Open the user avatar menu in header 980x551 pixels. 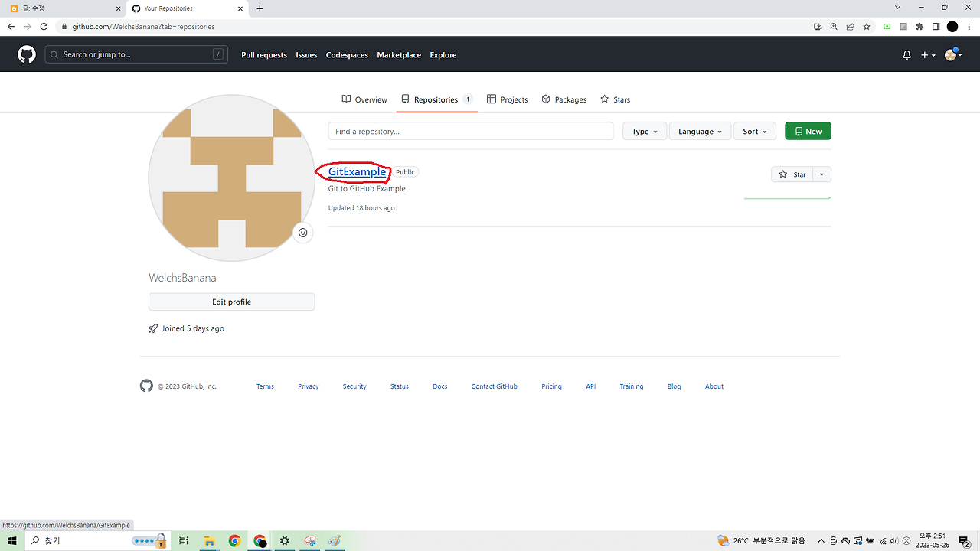952,54
